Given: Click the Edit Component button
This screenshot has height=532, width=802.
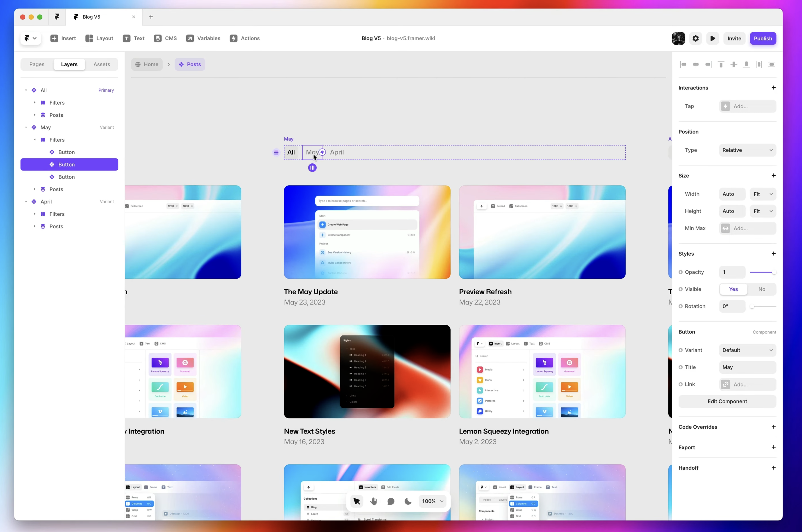Looking at the screenshot, I should tap(727, 401).
